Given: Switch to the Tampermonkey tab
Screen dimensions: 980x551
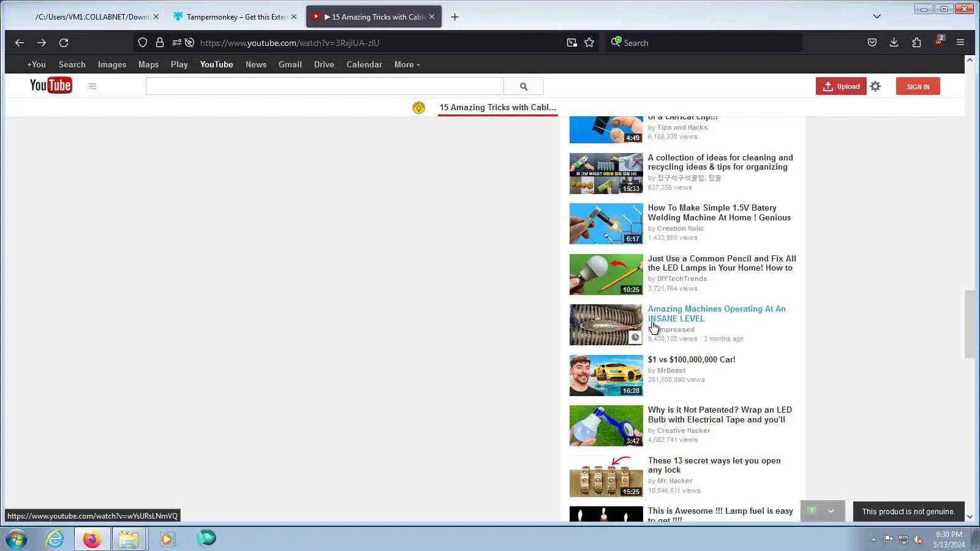Looking at the screenshot, I should click(236, 17).
